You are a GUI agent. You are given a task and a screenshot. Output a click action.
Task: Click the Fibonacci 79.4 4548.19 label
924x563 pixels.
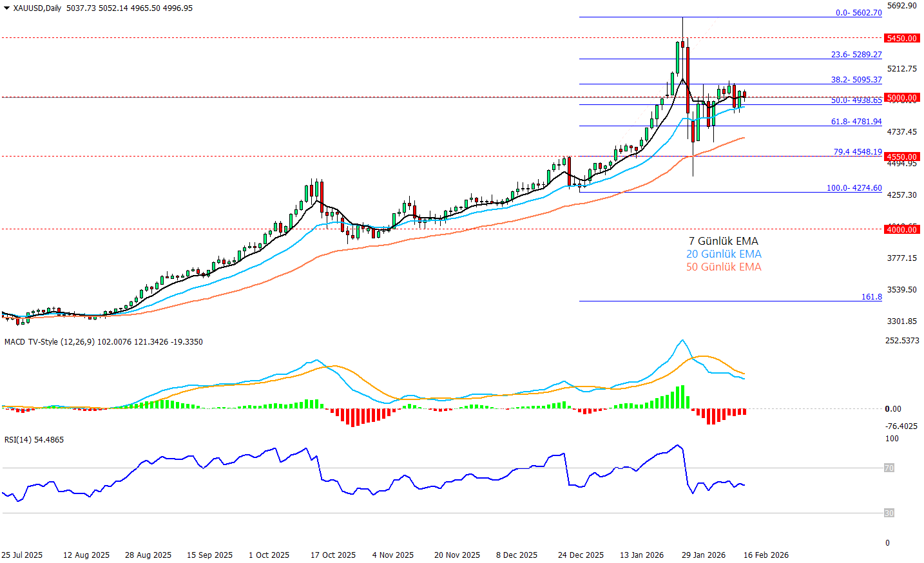(x=857, y=152)
